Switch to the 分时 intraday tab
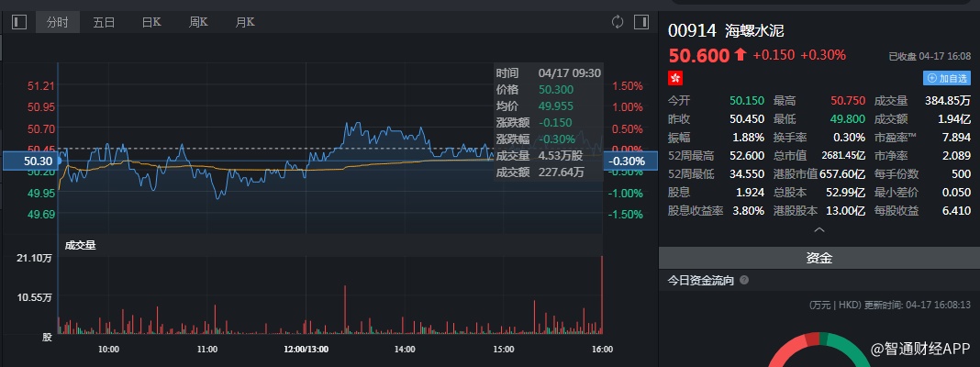 57,22
